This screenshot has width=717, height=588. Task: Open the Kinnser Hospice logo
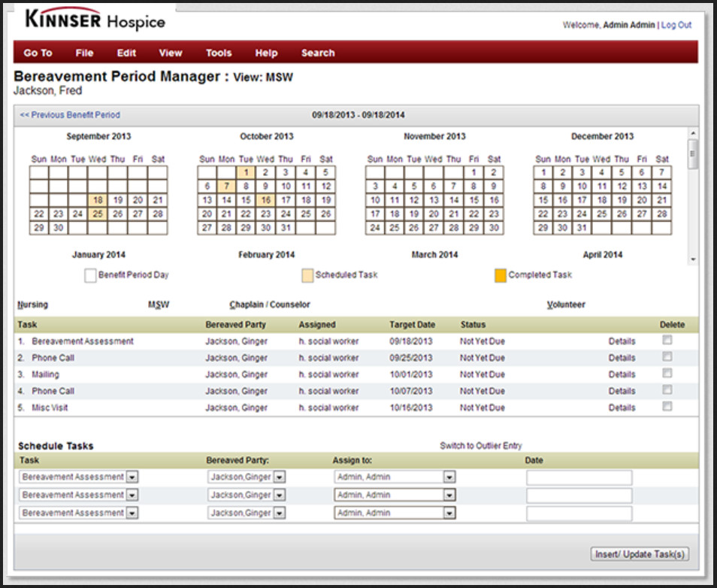tap(98, 20)
